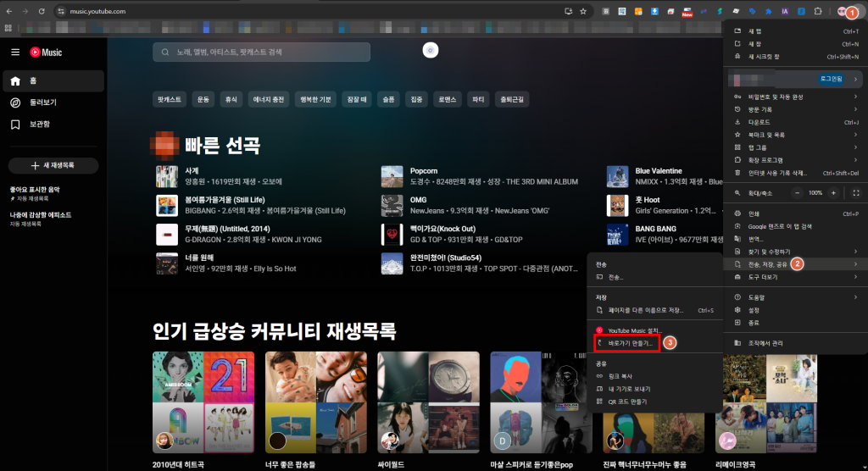
Task: Click the blue download extension icon
Action: (654, 11)
